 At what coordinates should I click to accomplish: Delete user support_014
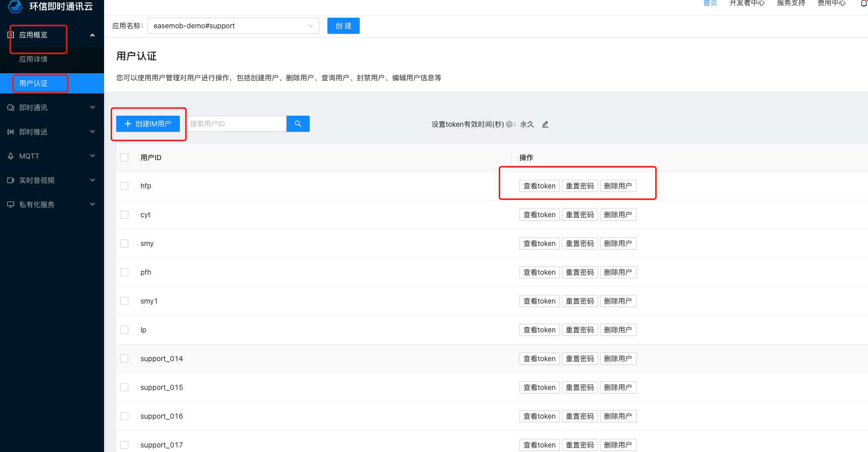point(618,359)
